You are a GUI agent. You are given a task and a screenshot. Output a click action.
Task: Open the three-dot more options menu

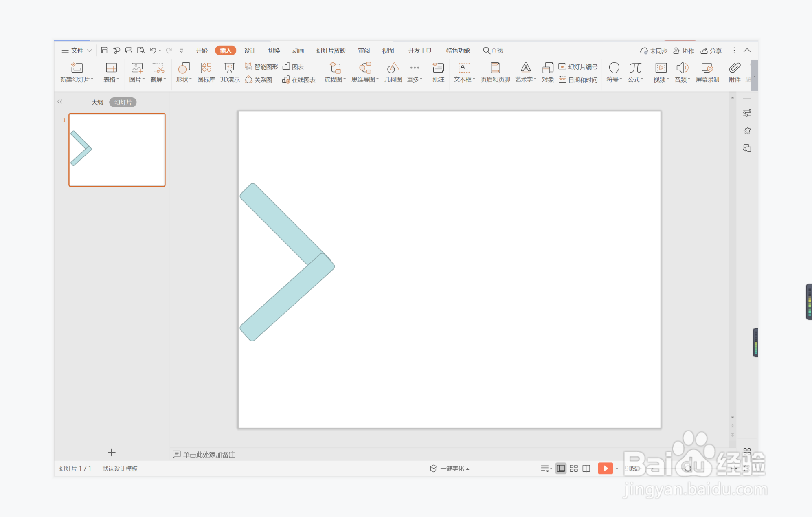[x=734, y=51]
